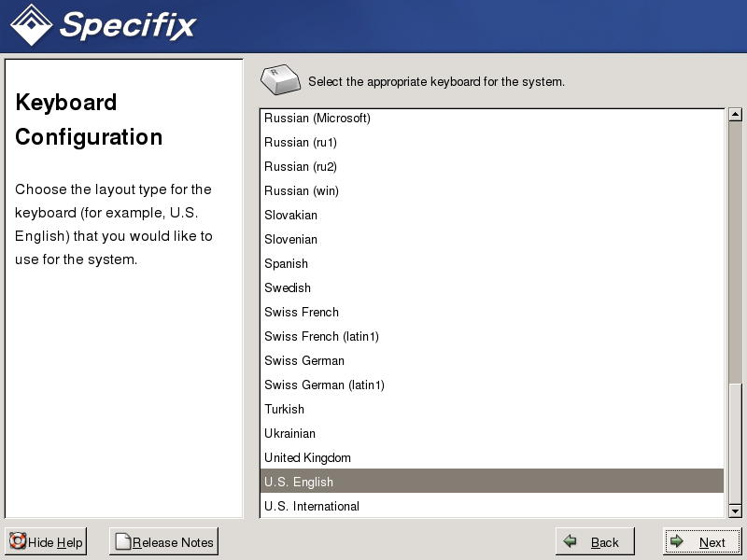Select Swiss German keyboard layout
The image size is (747, 560).
click(x=304, y=361)
